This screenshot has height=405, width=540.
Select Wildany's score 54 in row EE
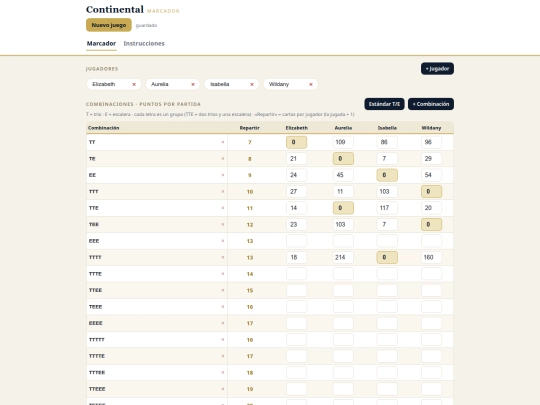point(431,175)
